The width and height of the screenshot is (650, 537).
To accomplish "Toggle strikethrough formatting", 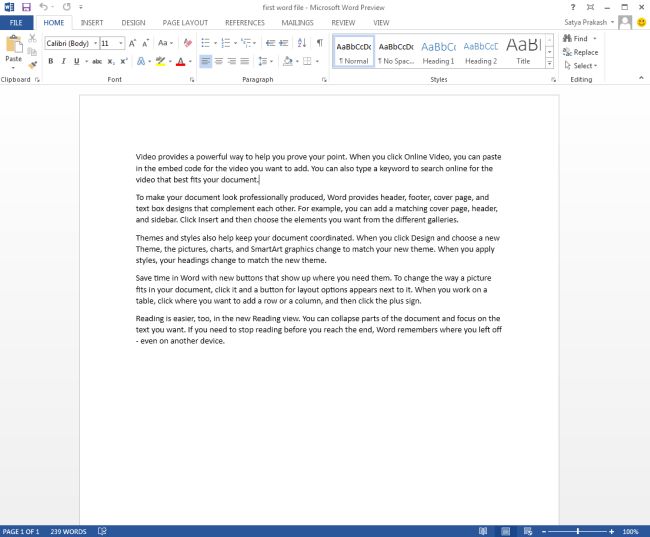I will coord(97,61).
